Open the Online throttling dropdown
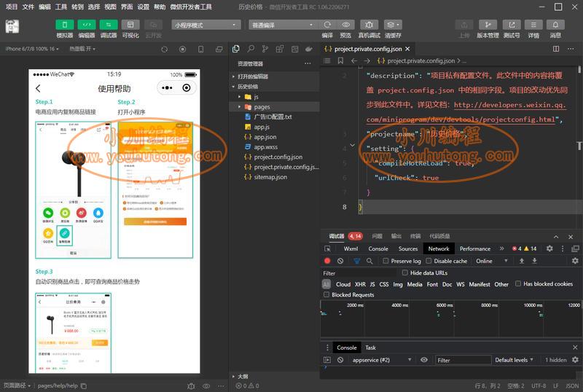583x392 pixels. pos(491,261)
